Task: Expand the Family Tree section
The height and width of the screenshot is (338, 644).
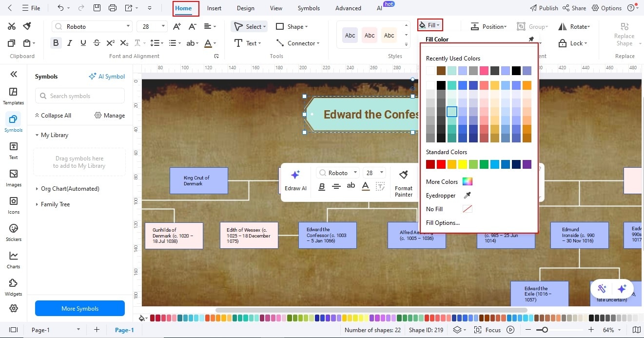Action: coord(55,204)
